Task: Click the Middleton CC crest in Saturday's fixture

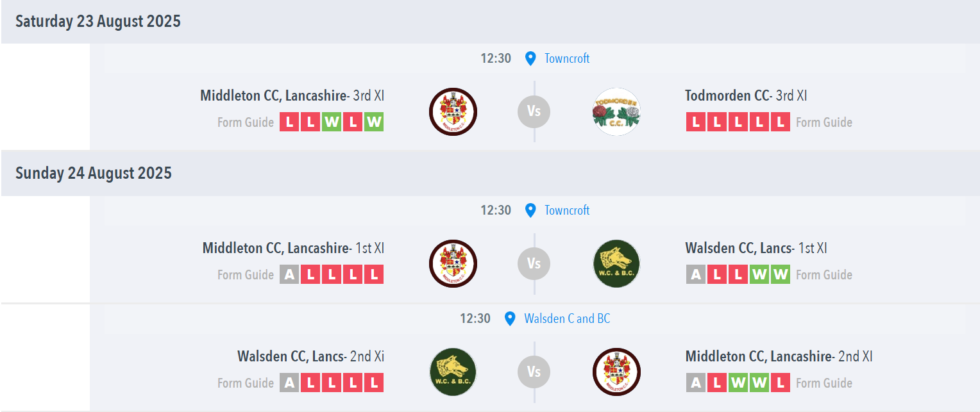Action: coord(453,111)
